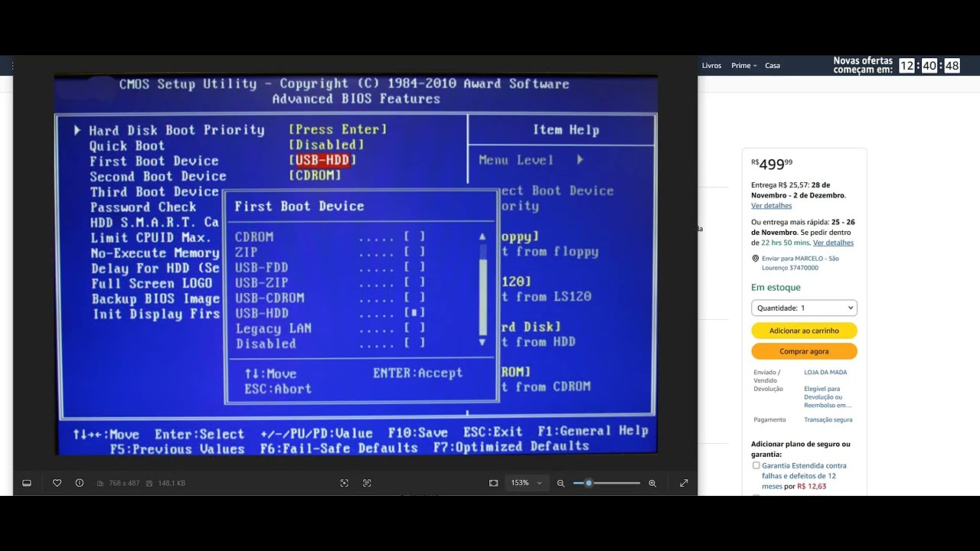The height and width of the screenshot is (551, 980).
Task: Toggle the filmstrip icon in viewer toolbar
Action: pyautogui.click(x=27, y=483)
